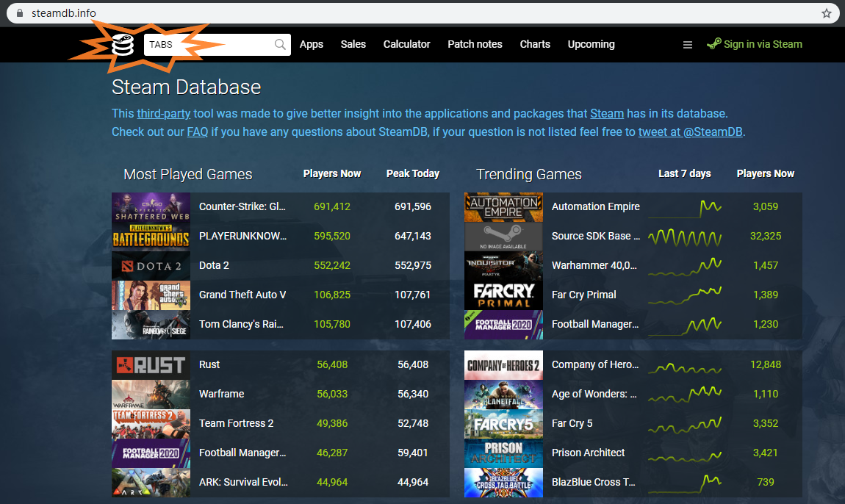Open the Warhammer Inquisitor thumbnail
Viewport: 845px width, 504px height.
click(503, 266)
